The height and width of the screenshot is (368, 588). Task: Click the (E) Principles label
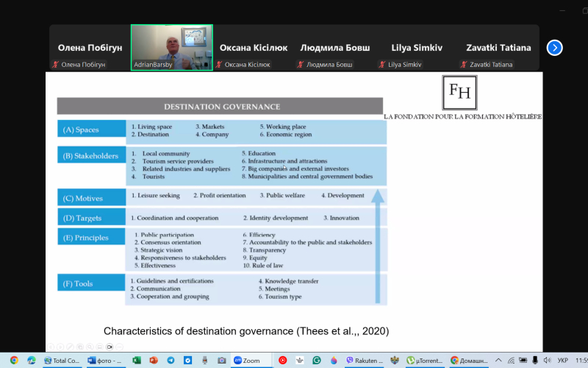pos(91,237)
